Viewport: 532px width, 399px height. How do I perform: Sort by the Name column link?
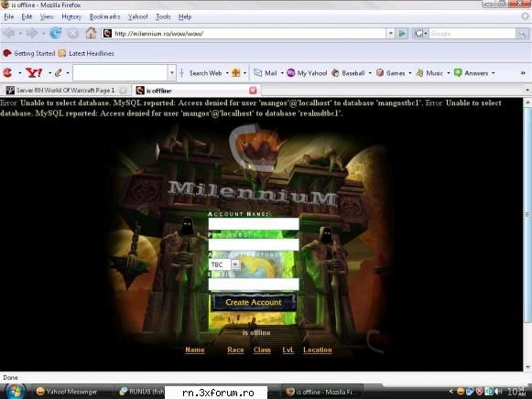tap(195, 350)
